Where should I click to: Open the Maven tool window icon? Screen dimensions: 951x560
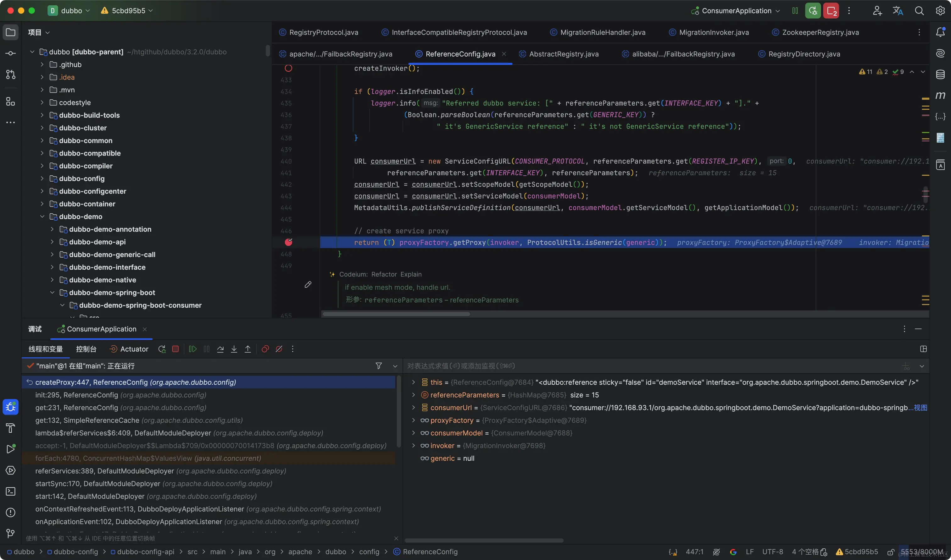point(940,96)
